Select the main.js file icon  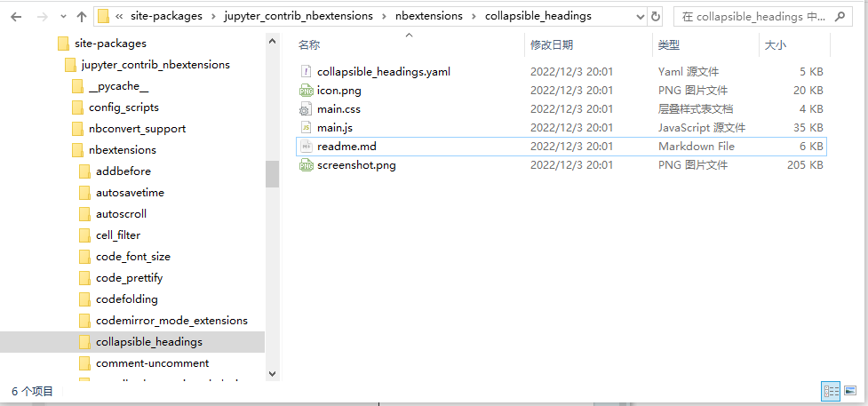click(307, 128)
